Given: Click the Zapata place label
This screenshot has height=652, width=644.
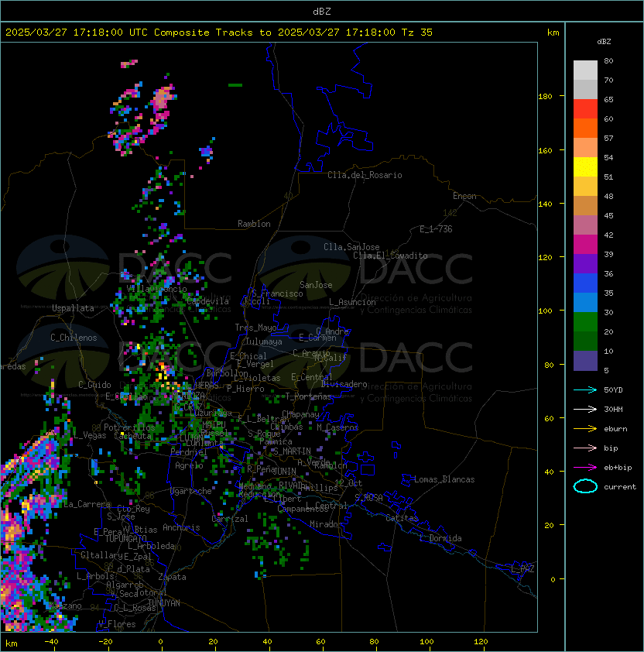Looking at the screenshot, I should pyautogui.click(x=172, y=577).
